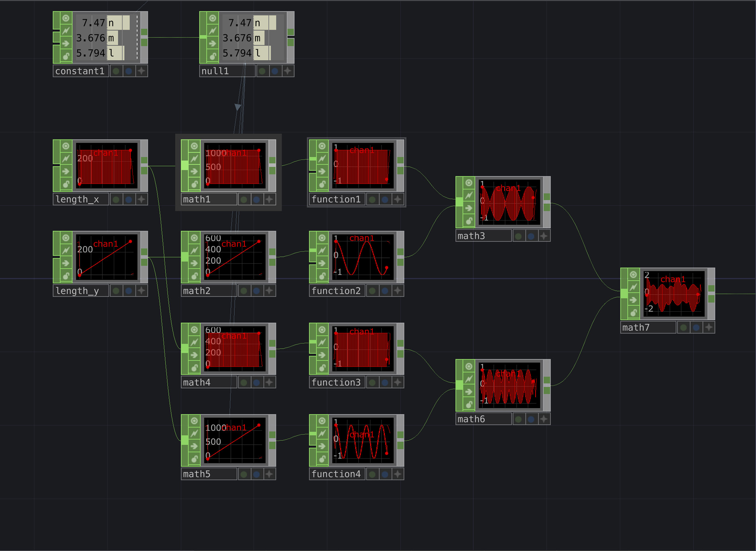Toggle the blue dot flag on function3
The height and width of the screenshot is (551, 756).
tap(385, 383)
